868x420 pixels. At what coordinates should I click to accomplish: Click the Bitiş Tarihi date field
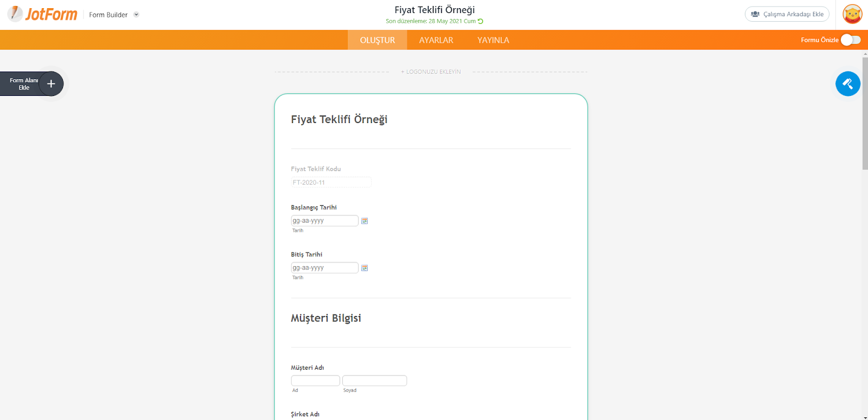pyautogui.click(x=324, y=268)
